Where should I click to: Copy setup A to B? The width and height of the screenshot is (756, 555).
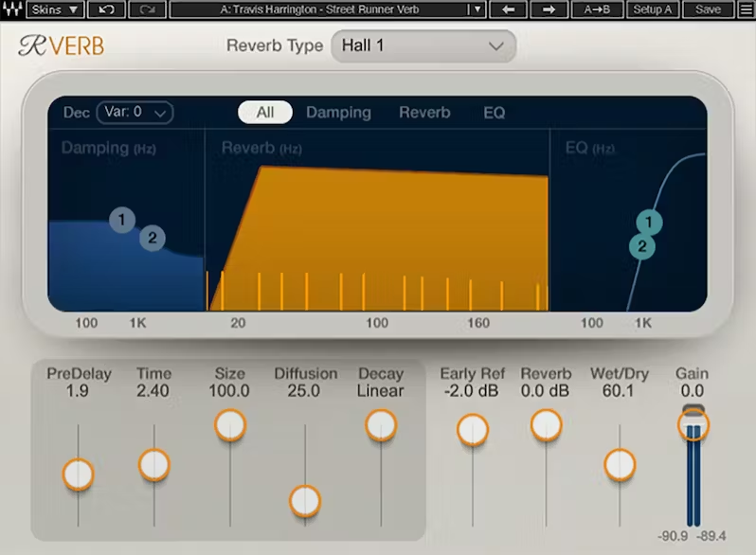[x=597, y=9]
